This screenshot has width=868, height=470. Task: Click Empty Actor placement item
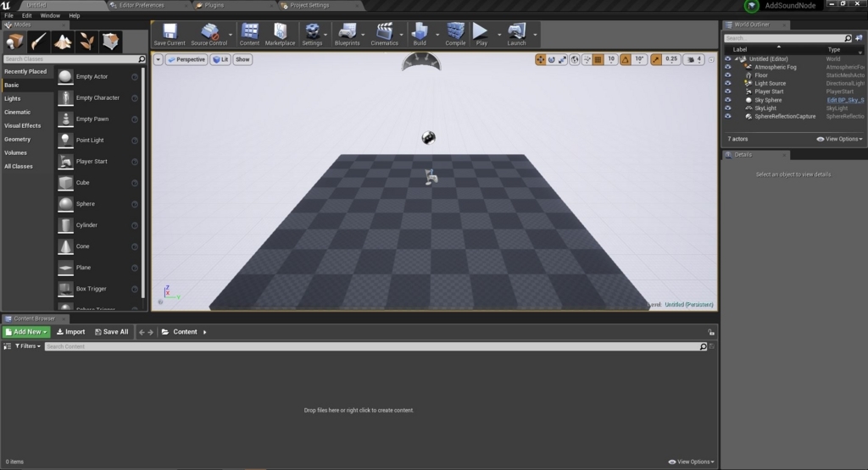pyautogui.click(x=97, y=76)
